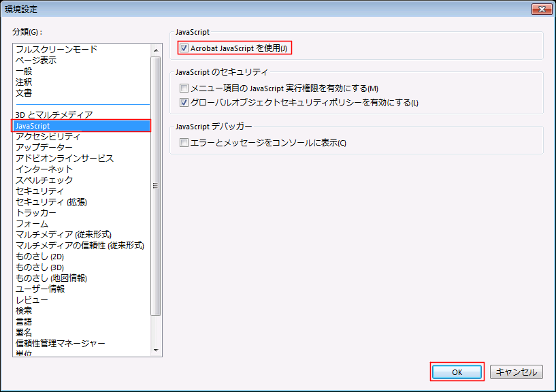The image size is (556, 392).
Task: Open the '一般' category
Action: coord(24,71)
